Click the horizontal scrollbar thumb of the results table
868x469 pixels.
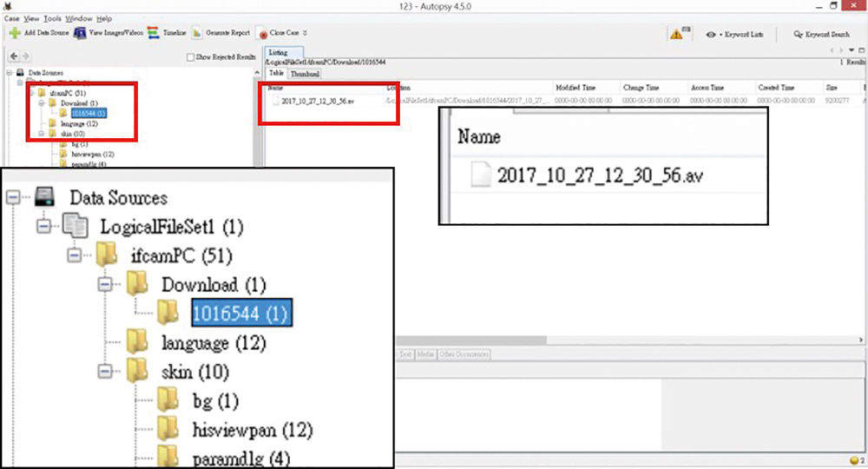tap(471, 340)
